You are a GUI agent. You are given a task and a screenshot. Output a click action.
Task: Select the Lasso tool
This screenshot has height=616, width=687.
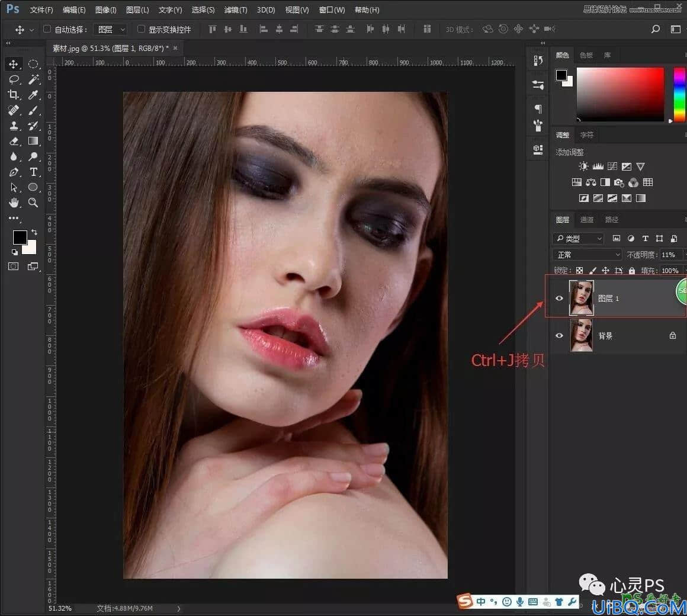pos(13,79)
